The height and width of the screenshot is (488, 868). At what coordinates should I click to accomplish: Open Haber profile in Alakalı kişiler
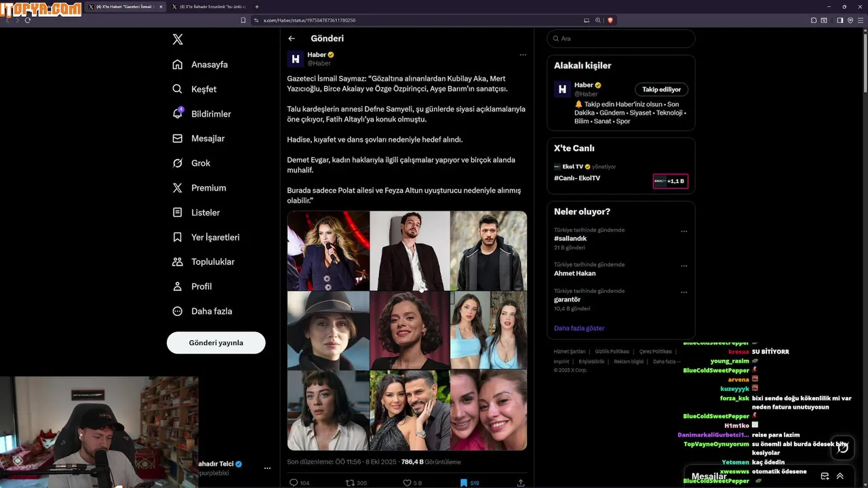562,89
